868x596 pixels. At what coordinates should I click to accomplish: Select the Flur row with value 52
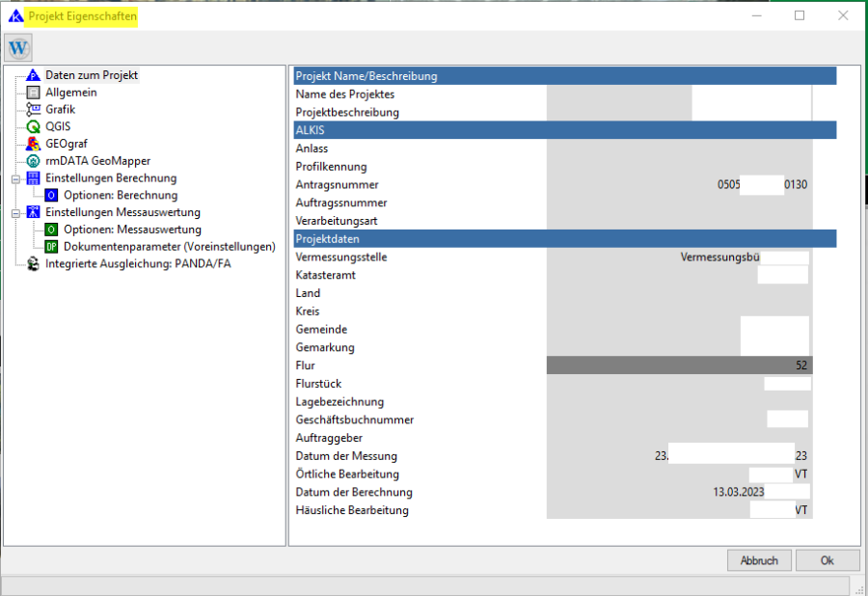pyautogui.click(x=679, y=366)
